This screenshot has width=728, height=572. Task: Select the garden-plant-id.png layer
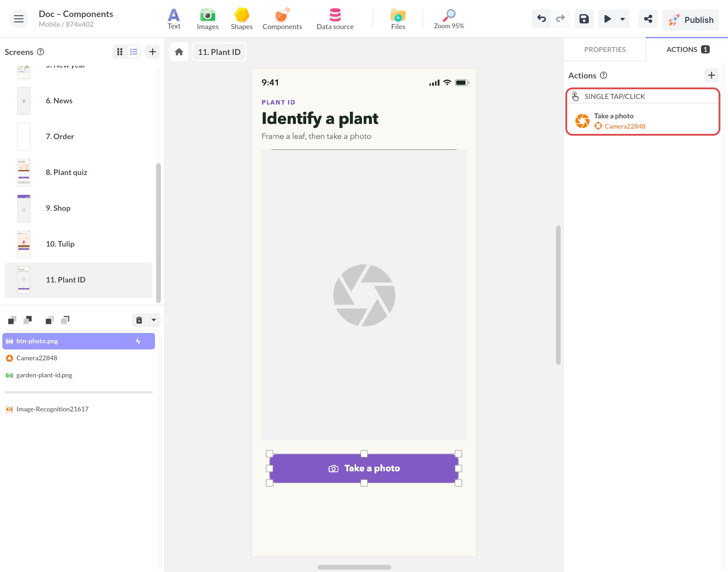pyautogui.click(x=78, y=375)
